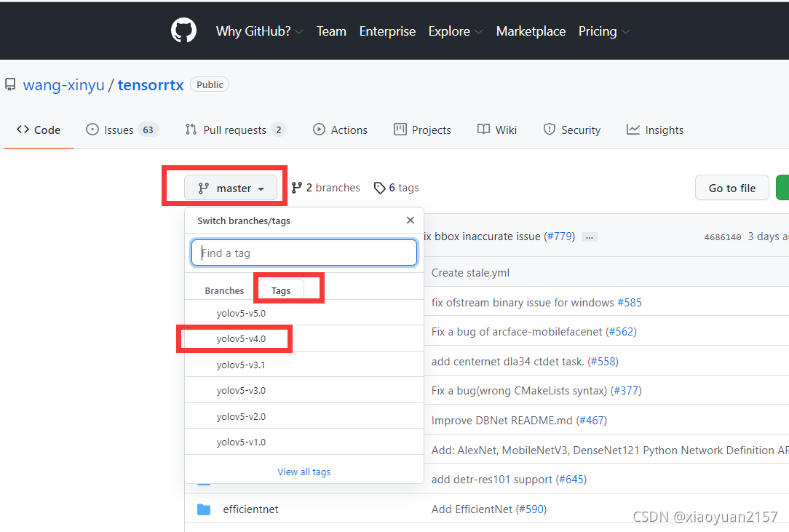This screenshot has width=789, height=532.
Task: Open the Wiki tab
Action: click(497, 130)
